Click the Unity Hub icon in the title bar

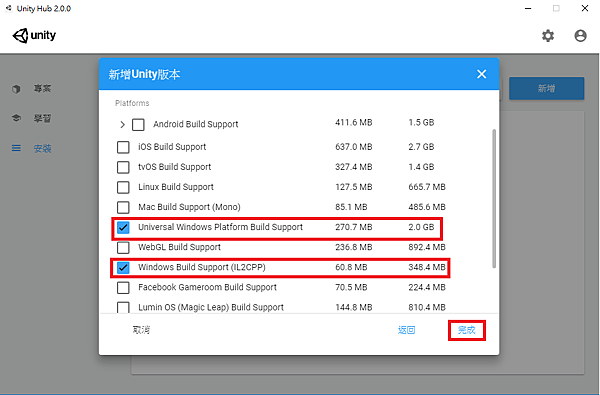pyautogui.click(x=8, y=8)
